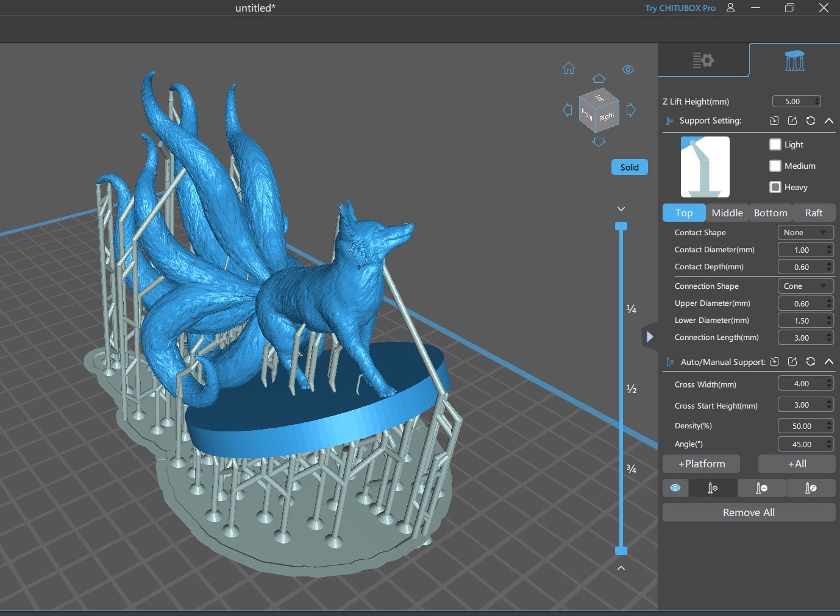Open the print settings tab icon
The width and height of the screenshot is (840, 616).
(703, 60)
